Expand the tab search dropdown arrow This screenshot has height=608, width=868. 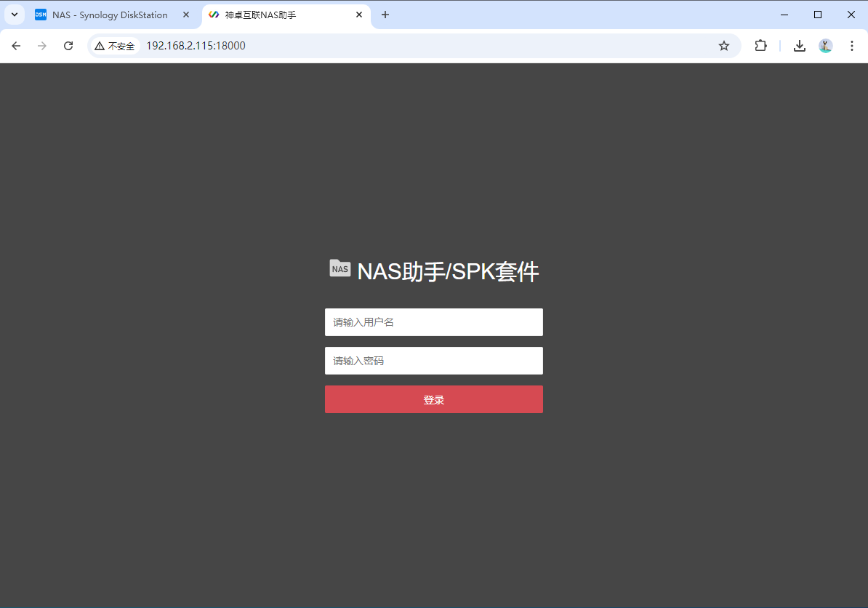coord(15,15)
